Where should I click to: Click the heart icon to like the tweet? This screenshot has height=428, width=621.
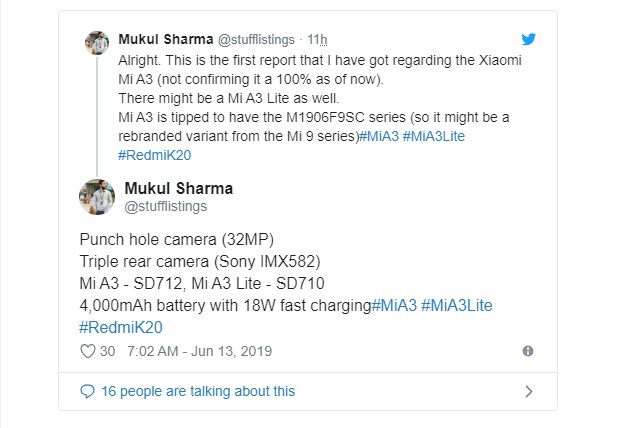(87, 351)
